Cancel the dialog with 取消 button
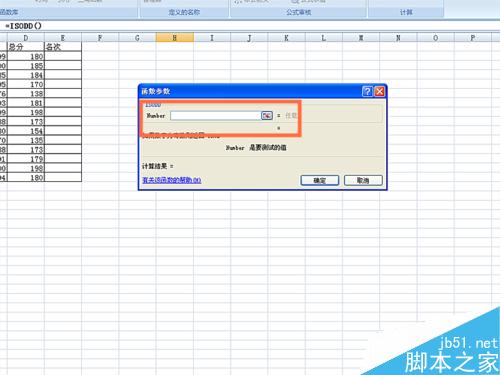This screenshot has width=500, height=375. (x=363, y=180)
